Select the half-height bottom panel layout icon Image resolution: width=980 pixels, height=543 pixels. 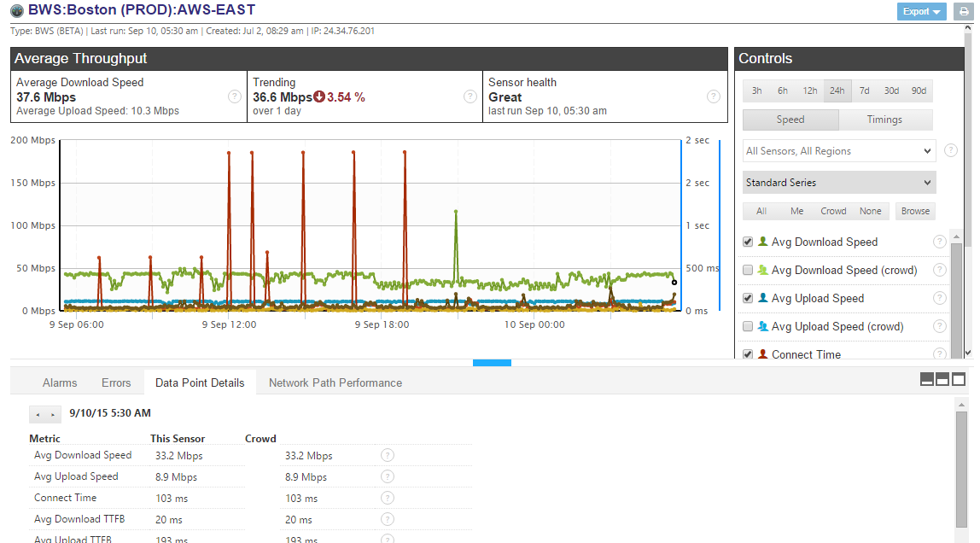[x=942, y=379]
